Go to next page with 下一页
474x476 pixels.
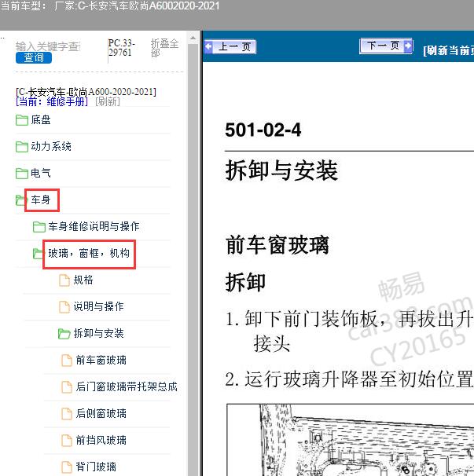tap(386, 46)
